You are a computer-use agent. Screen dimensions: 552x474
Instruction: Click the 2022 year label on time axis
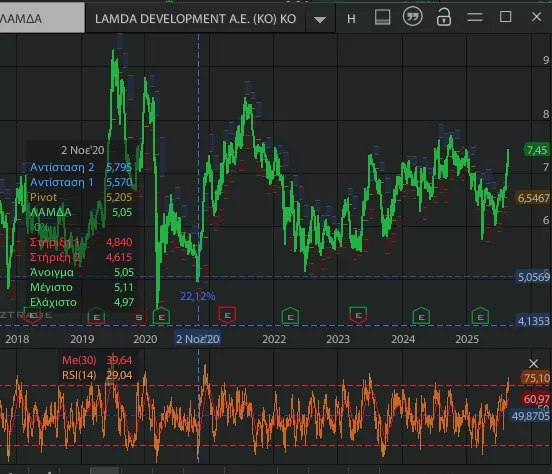(274, 339)
